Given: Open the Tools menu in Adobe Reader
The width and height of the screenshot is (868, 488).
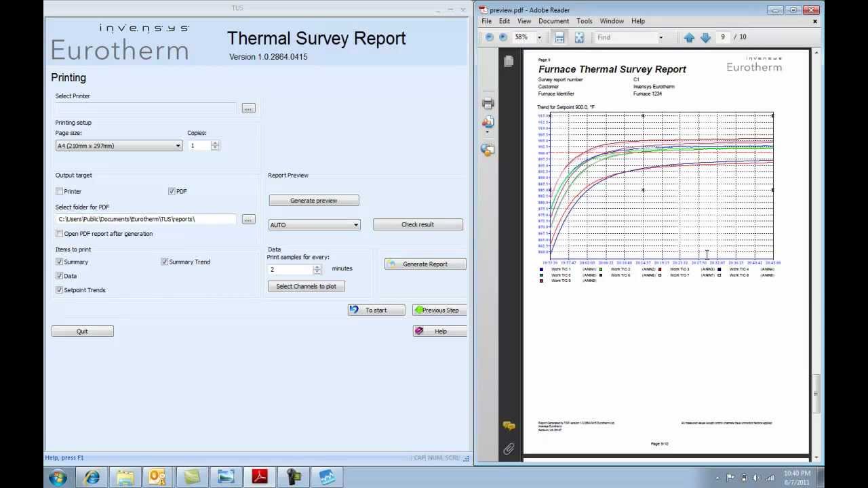Looking at the screenshot, I should click(585, 21).
